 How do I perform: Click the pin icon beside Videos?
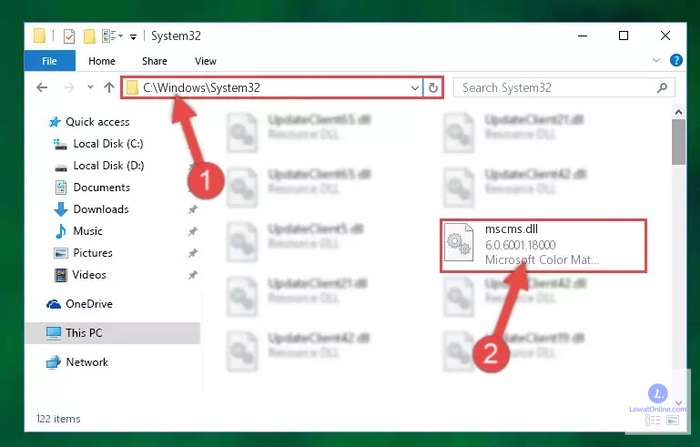tap(192, 275)
